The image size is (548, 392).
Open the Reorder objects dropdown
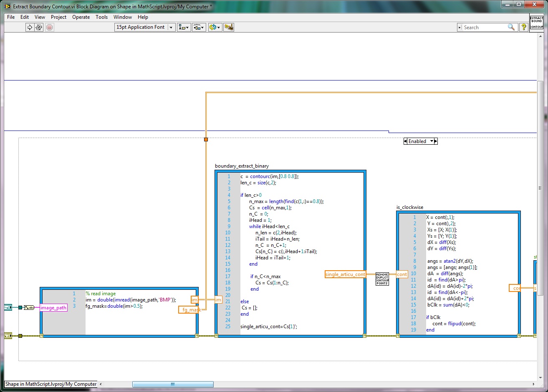(215, 27)
